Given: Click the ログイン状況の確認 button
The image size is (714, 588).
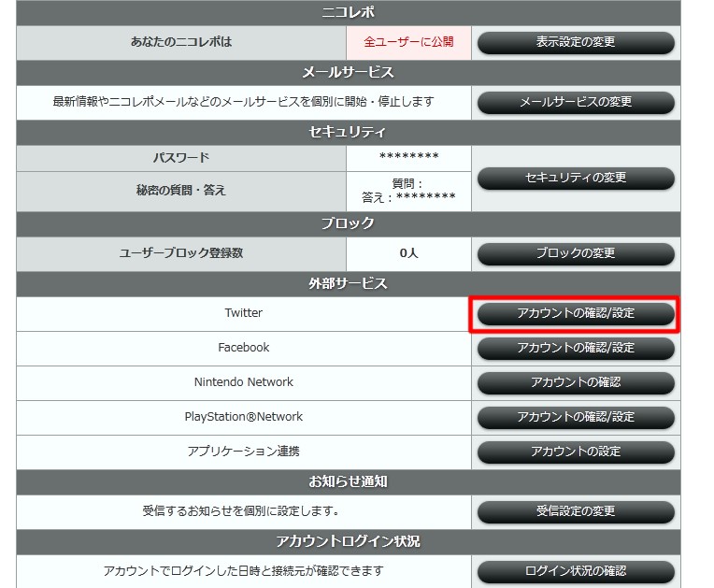Looking at the screenshot, I should 575,571.
